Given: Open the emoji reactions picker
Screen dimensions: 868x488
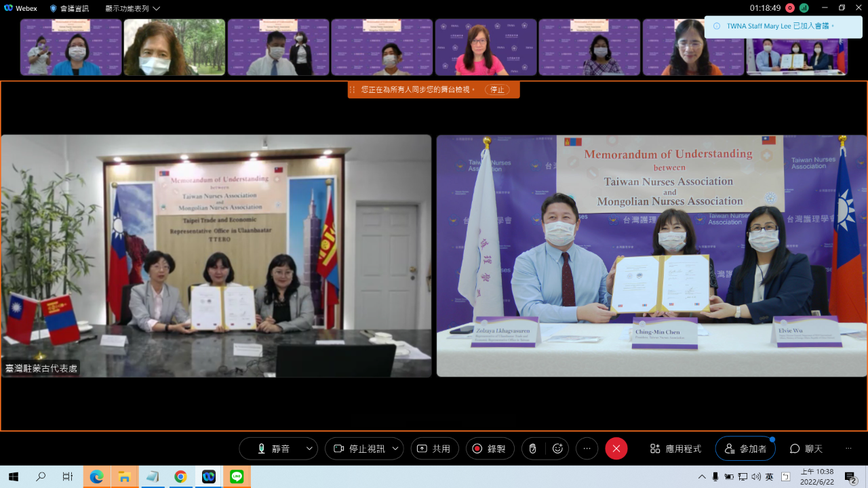Looking at the screenshot, I should coord(558,449).
